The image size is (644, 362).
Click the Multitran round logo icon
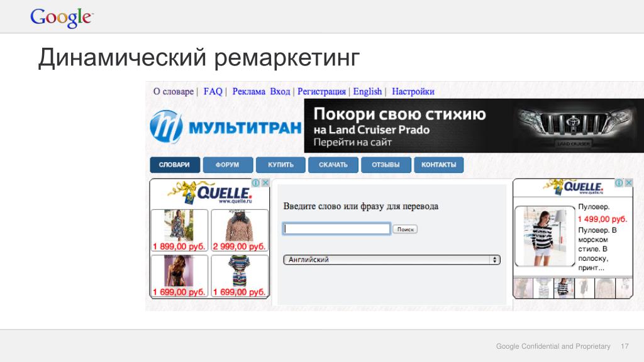166,127
